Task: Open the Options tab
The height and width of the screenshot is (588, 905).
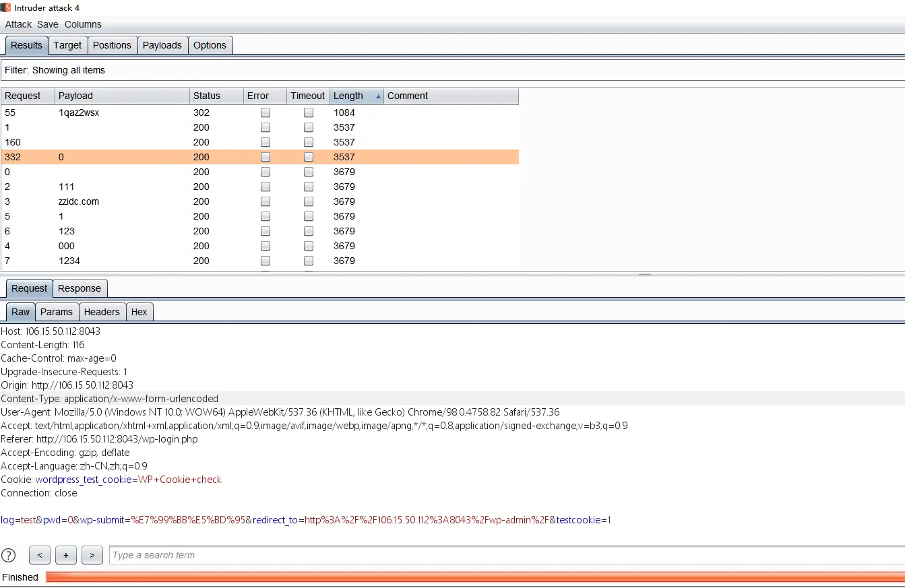Action: tap(210, 45)
